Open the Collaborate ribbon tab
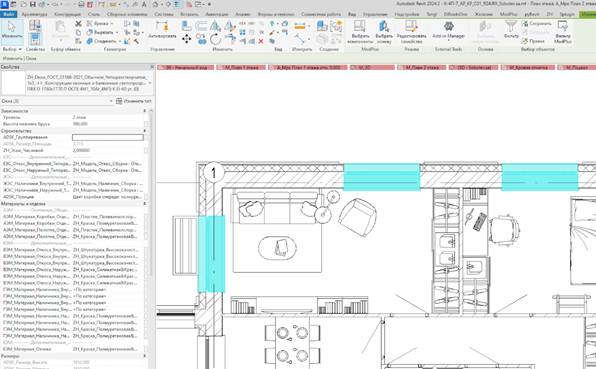The height and width of the screenshot is (369, 596). click(x=321, y=14)
